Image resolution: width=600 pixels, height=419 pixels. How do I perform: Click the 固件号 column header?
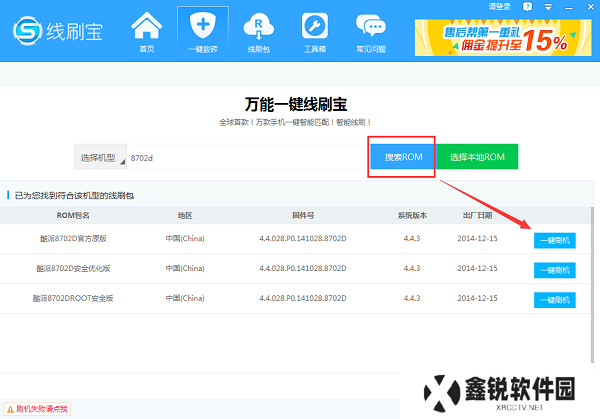[303, 215]
